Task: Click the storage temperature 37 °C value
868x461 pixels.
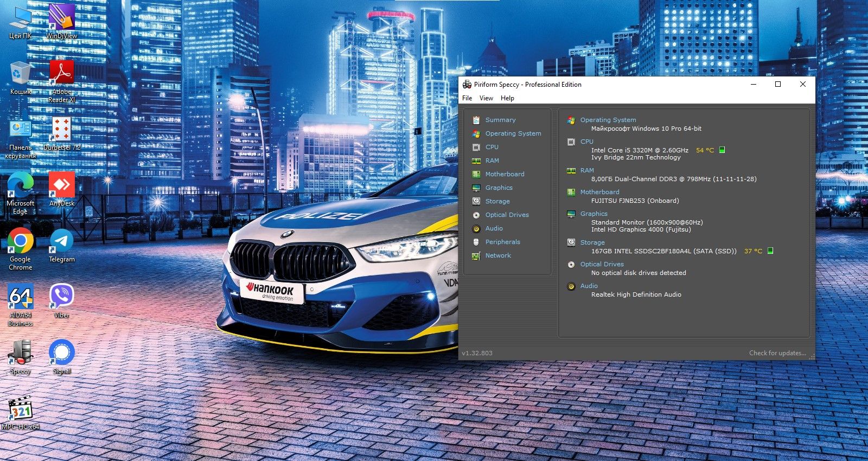Action: (753, 251)
